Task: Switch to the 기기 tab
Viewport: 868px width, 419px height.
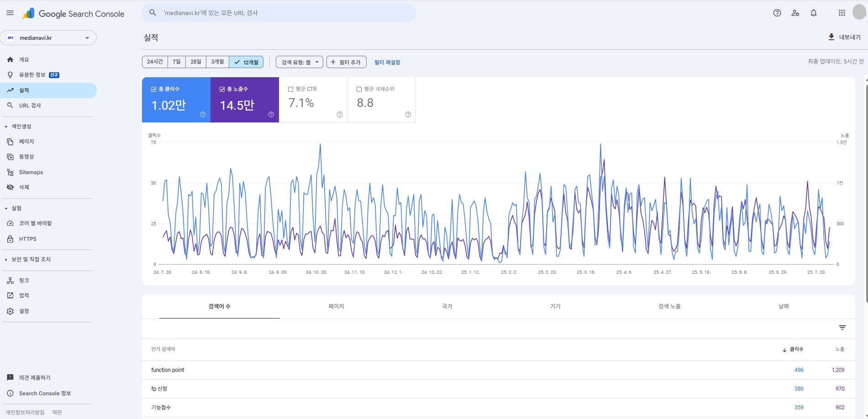Action: pyautogui.click(x=555, y=307)
